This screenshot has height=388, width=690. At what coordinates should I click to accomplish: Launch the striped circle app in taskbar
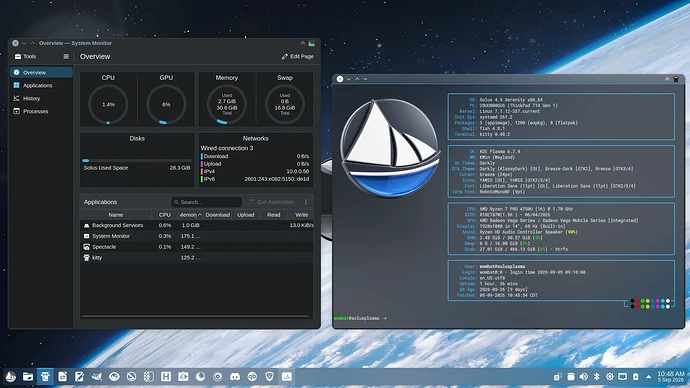[x=131, y=377]
